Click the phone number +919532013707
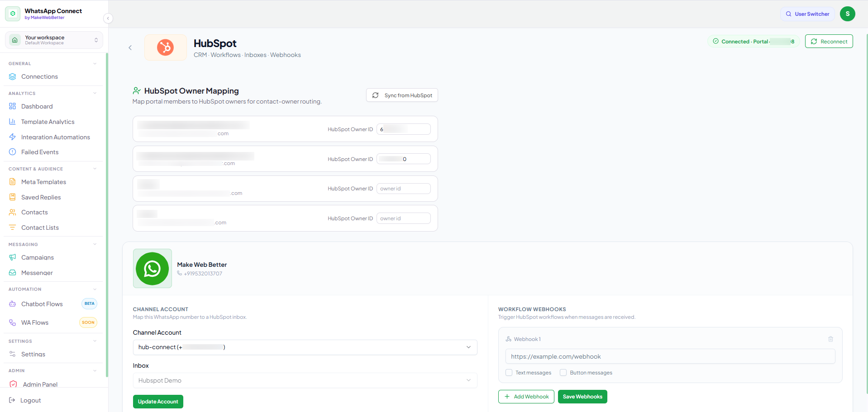 pyautogui.click(x=203, y=274)
